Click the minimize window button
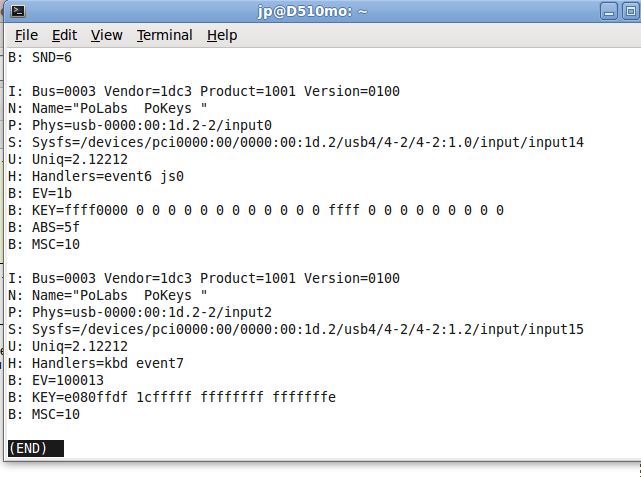Viewport: 641px width, 477px height. (609, 11)
